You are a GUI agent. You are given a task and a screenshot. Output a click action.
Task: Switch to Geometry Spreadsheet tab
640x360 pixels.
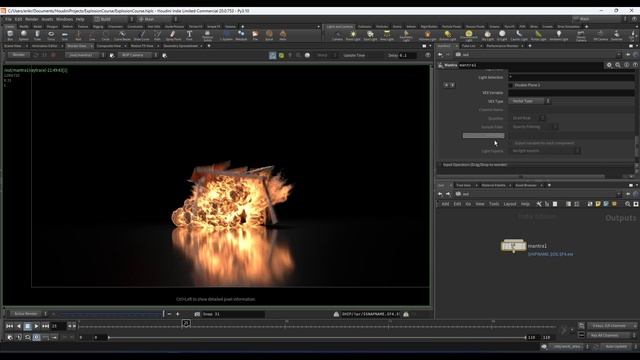pos(180,46)
